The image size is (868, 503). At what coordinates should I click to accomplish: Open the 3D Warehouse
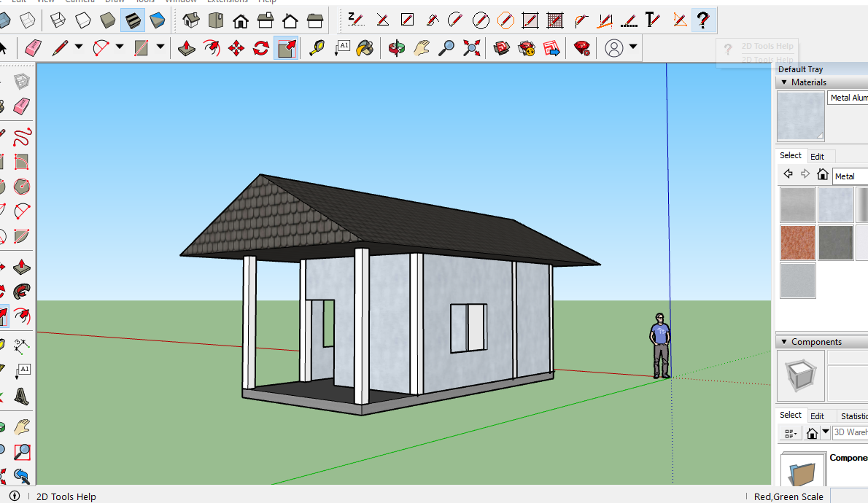pos(502,48)
